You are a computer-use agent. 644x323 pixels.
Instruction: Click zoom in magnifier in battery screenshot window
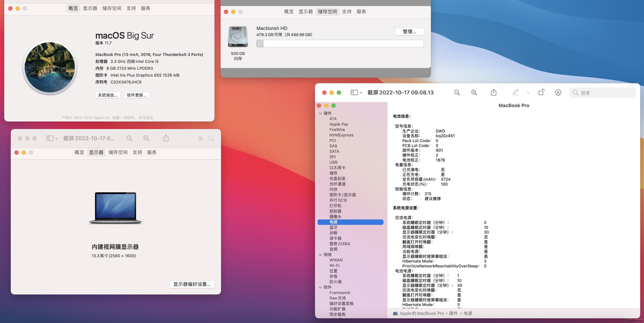[x=474, y=93]
